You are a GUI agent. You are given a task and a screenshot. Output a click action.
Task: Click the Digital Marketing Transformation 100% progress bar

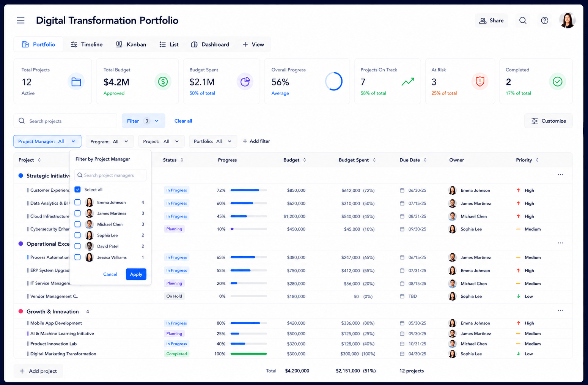249,354
